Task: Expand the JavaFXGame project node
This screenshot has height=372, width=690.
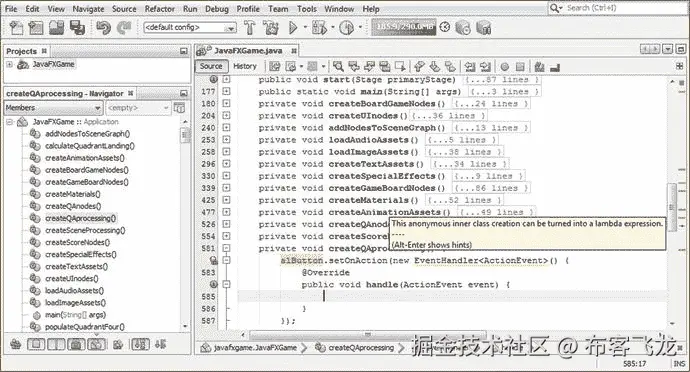Action: tap(9, 64)
